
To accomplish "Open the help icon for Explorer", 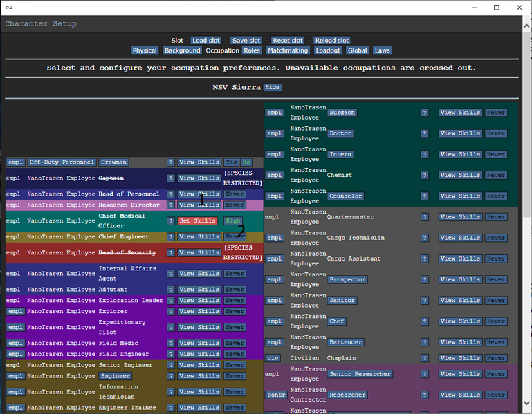I will pos(170,312).
